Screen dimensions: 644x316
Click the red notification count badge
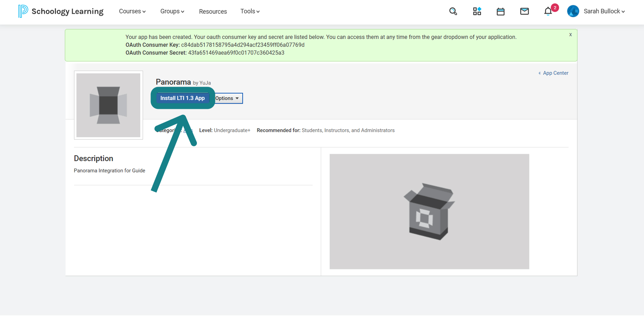(x=555, y=8)
